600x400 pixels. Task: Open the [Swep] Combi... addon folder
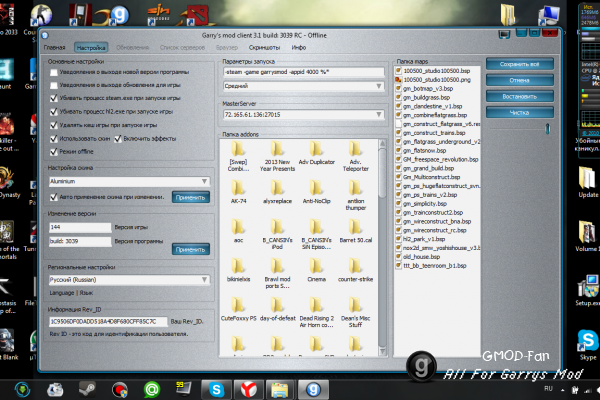click(238, 156)
